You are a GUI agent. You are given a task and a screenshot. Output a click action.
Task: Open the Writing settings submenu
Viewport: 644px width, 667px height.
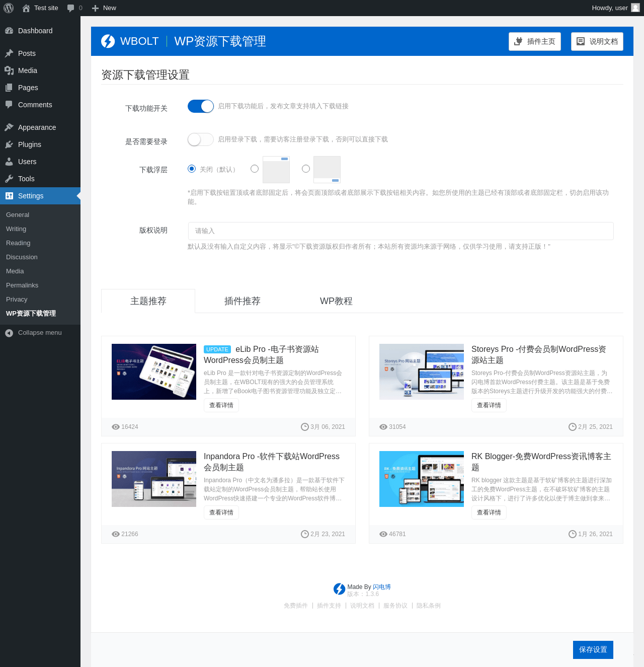(x=16, y=229)
